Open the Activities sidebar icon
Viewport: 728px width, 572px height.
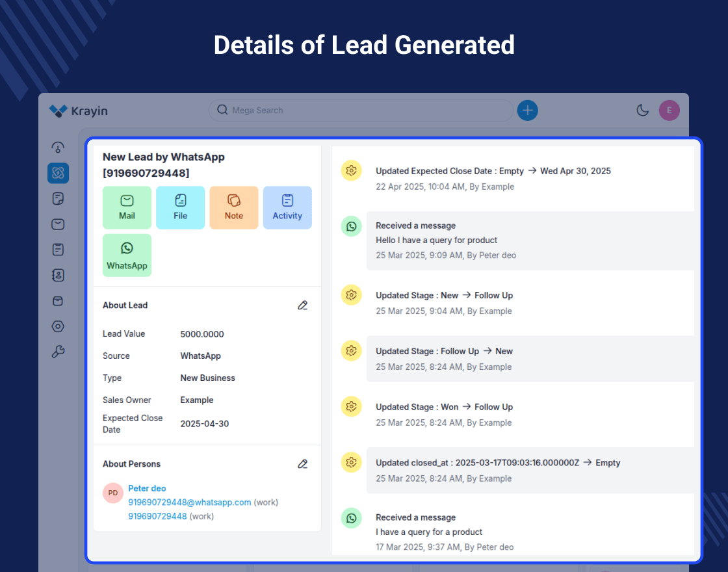coord(58,250)
